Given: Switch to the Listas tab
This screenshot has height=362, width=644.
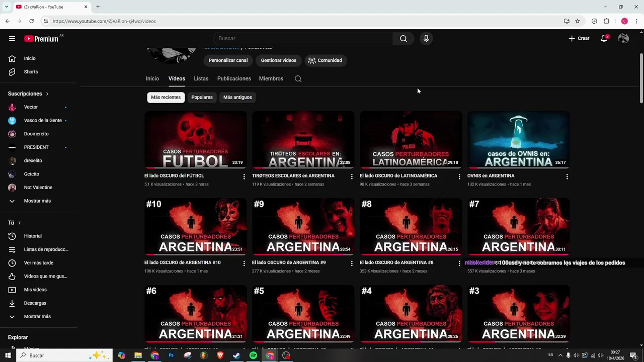Looking at the screenshot, I should (x=201, y=78).
